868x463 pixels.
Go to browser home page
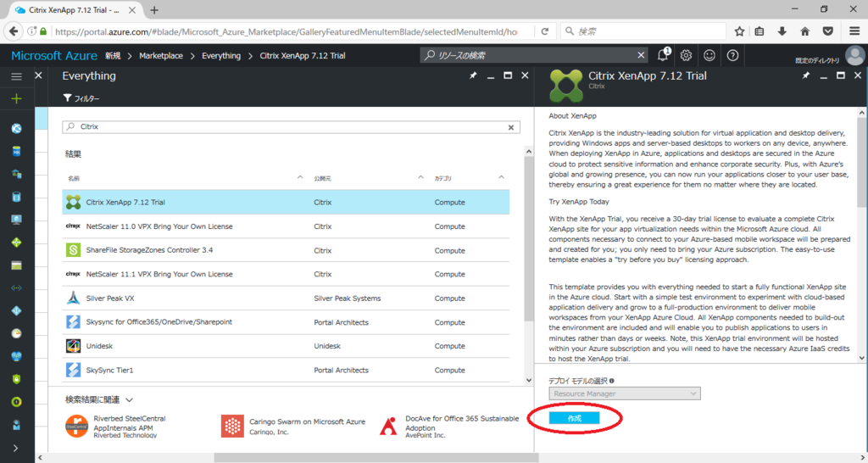[x=805, y=31]
